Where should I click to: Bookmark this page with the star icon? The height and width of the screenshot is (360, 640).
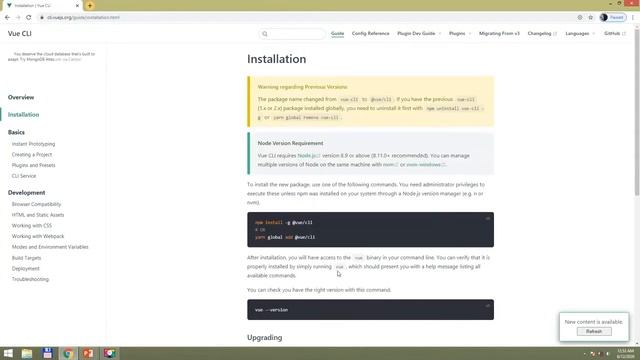point(591,18)
